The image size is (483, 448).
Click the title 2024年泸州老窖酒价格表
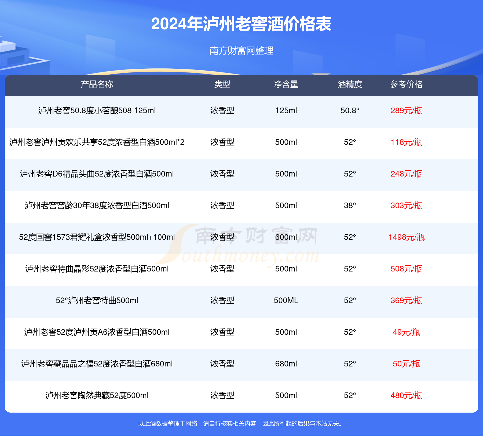click(241, 24)
